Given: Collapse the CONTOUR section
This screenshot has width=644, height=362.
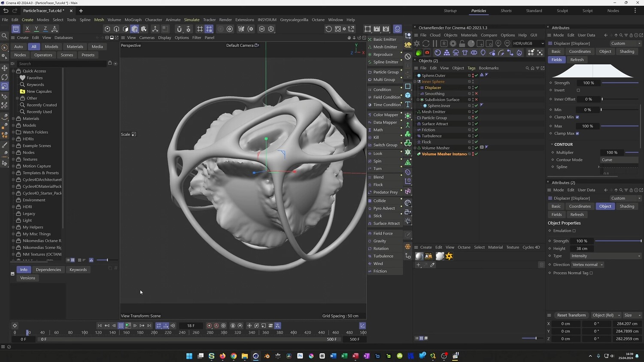Looking at the screenshot, I should pos(552,145).
